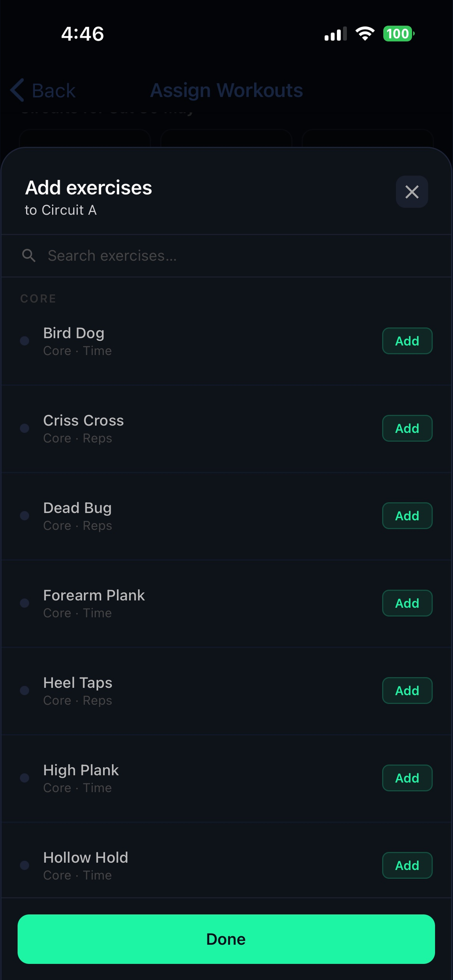The height and width of the screenshot is (980, 453).
Task: Select the dot beside Criss Cross
Action: click(x=25, y=428)
